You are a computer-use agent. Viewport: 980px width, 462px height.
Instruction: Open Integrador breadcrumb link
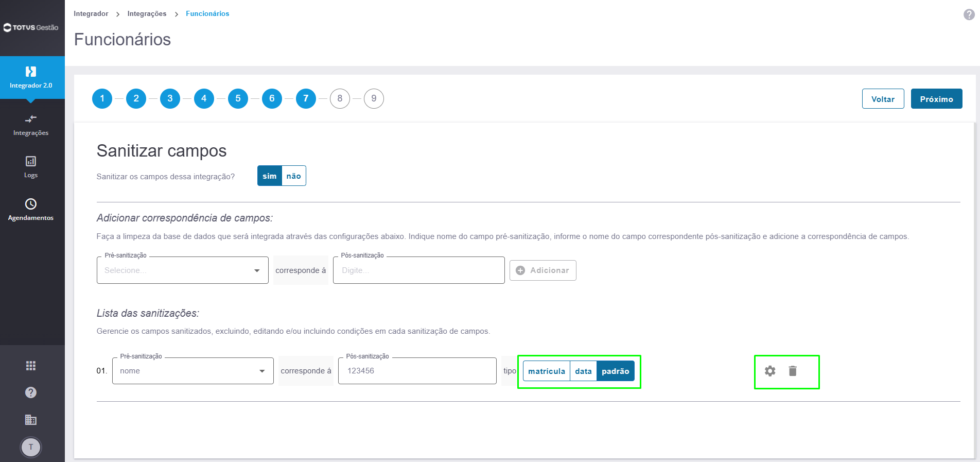(x=91, y=13)
